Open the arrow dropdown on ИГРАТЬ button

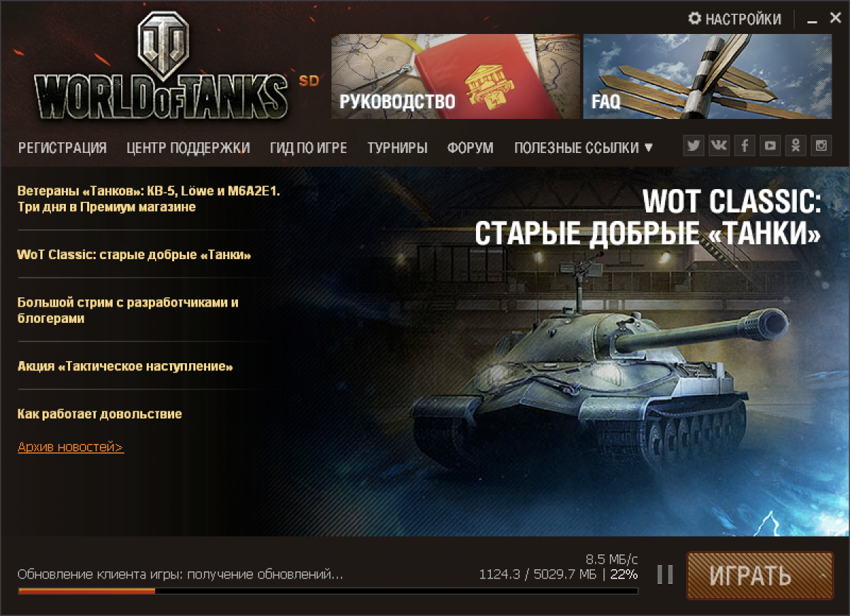click(822, 576)
